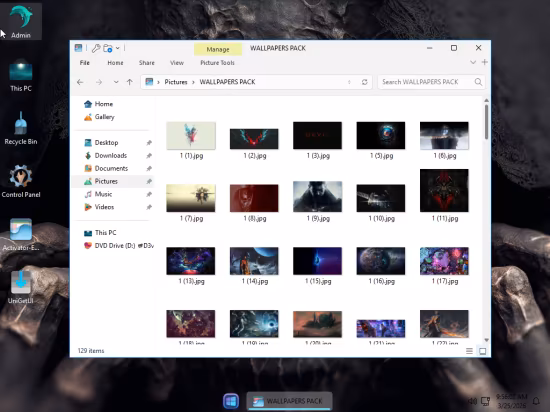Select thumbnail 1 (2).jpg

coord(254,139)
